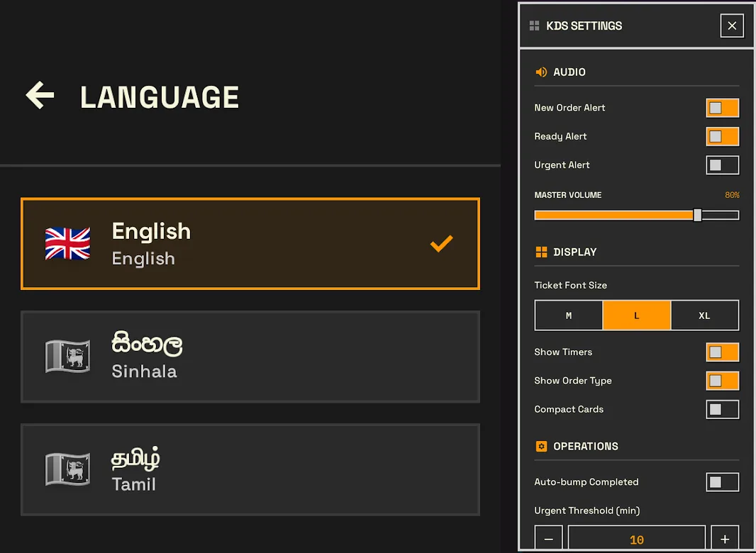Image resolution: width=756 pixels, height=553 pixels.
Task: Click the Show Timers label
Action: coord(563,352)
